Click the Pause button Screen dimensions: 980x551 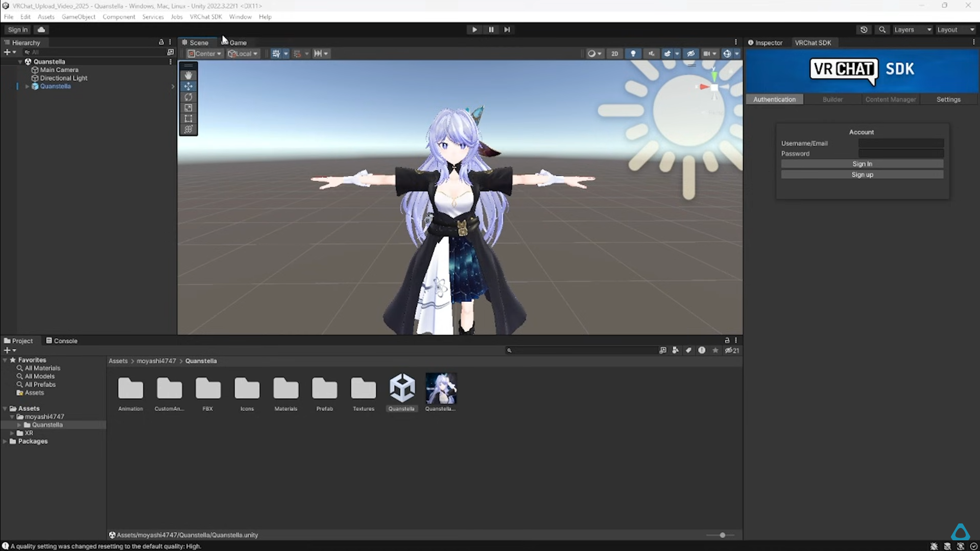pos(491,30)
